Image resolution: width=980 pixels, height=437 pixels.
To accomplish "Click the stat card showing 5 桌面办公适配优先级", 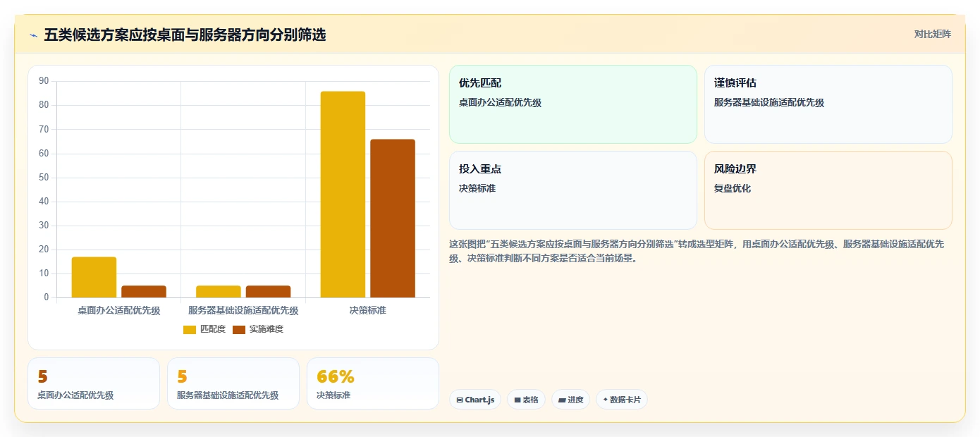I will click(94, 383).
